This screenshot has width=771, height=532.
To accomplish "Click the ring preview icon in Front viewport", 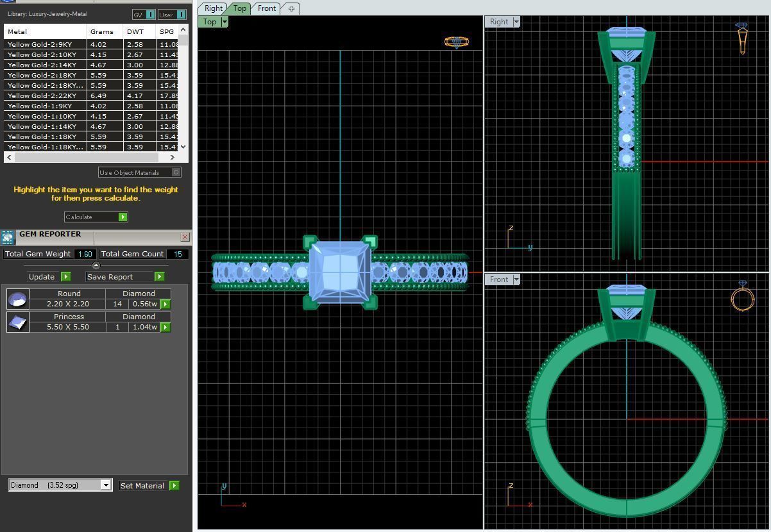I will click(x=742, y=296).
